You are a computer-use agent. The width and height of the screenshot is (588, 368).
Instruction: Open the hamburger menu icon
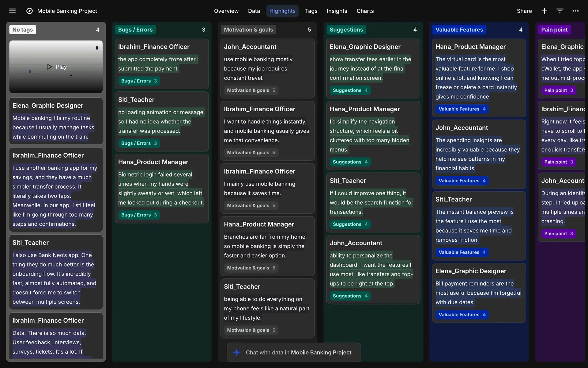pyautogui.click(x=12, y=11)
